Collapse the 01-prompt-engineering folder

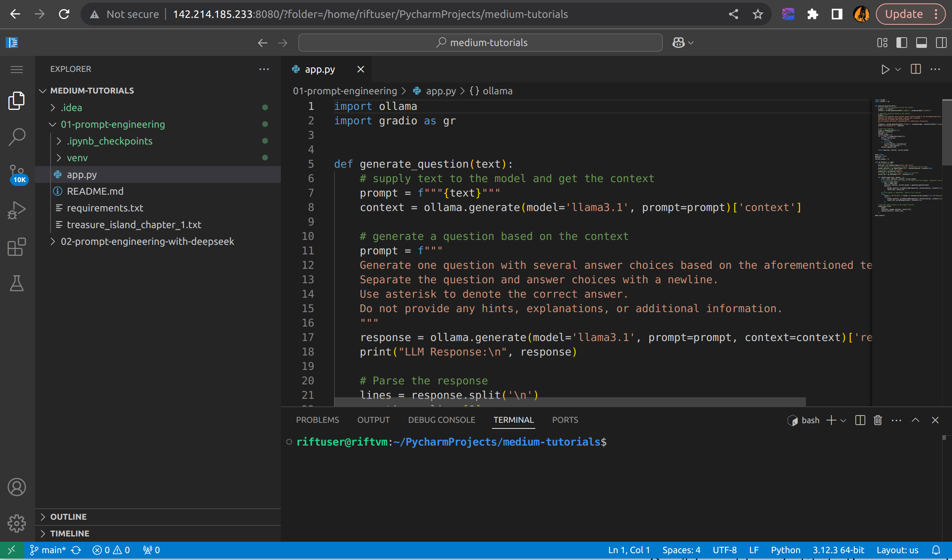(x=113, y=124)
